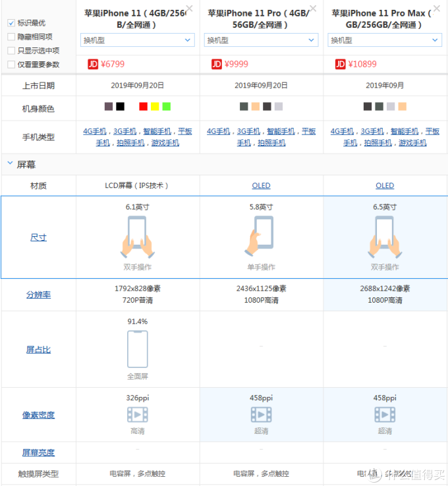
Task: Click the two-hand phone icon under 6.5英寸
Action: point(385,237)
